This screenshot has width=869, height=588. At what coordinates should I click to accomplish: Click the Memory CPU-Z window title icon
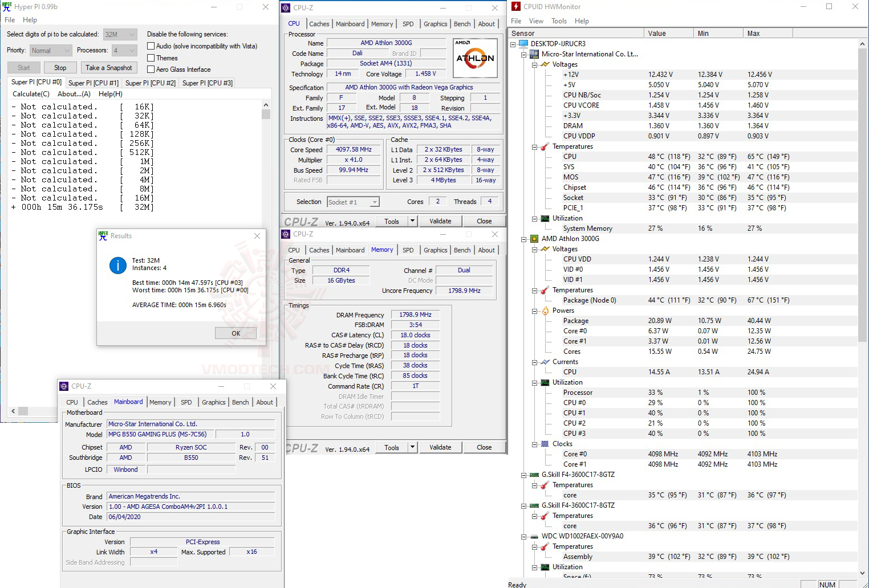coord(286,234)
